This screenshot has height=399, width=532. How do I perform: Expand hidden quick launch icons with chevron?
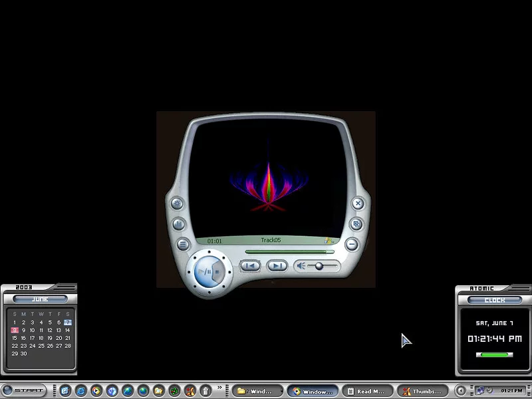[219, 388]
